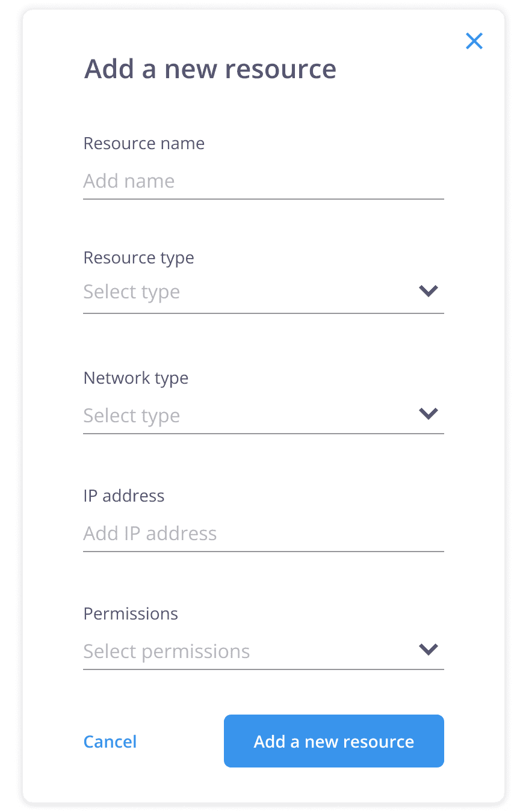Focus the Resource name text field

coord(263,181)
